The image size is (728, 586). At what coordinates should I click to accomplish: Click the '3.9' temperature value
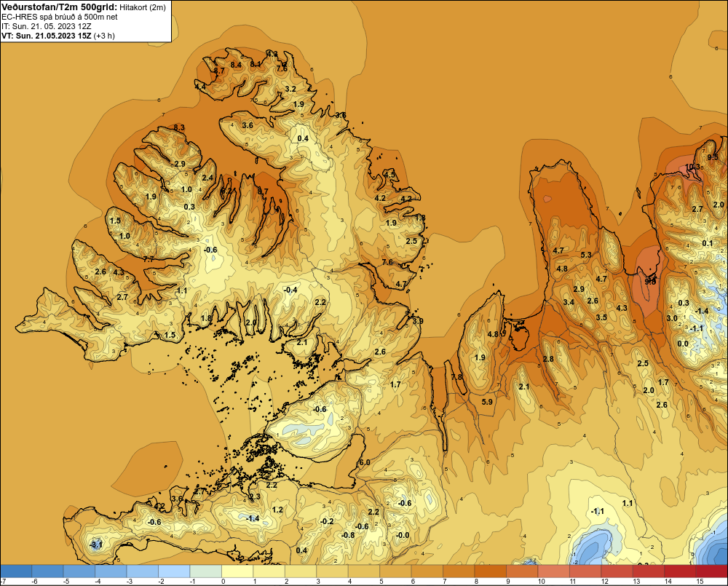click(x=418, y=321)
